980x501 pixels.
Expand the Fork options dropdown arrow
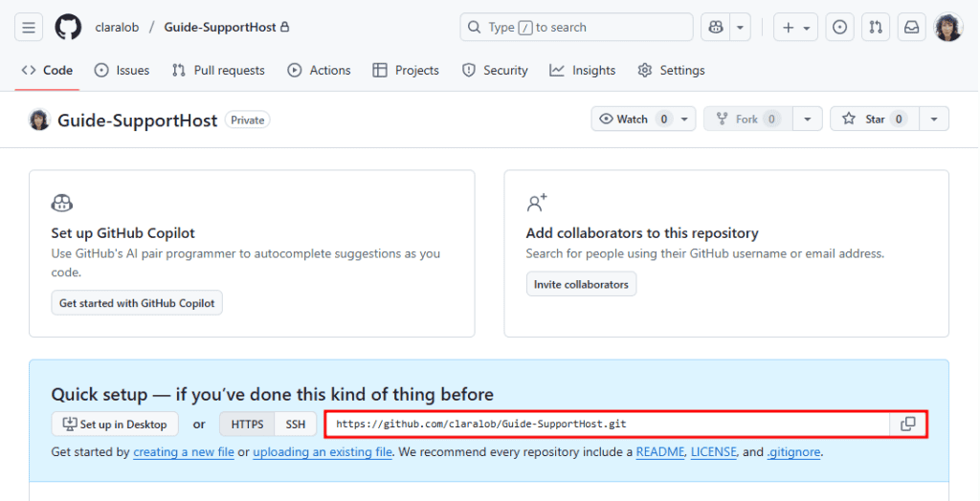(808, 119)
